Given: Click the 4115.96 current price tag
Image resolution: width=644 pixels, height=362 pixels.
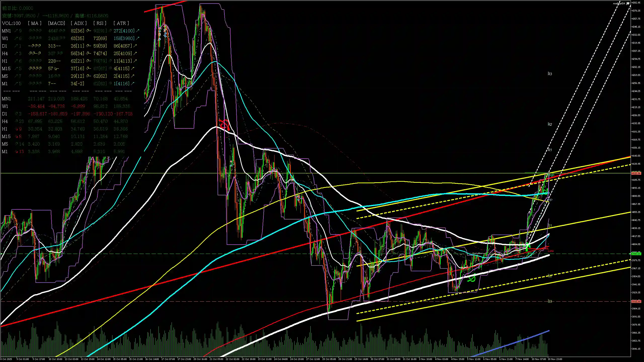Looking at the screenshot, I should point(636,173).
